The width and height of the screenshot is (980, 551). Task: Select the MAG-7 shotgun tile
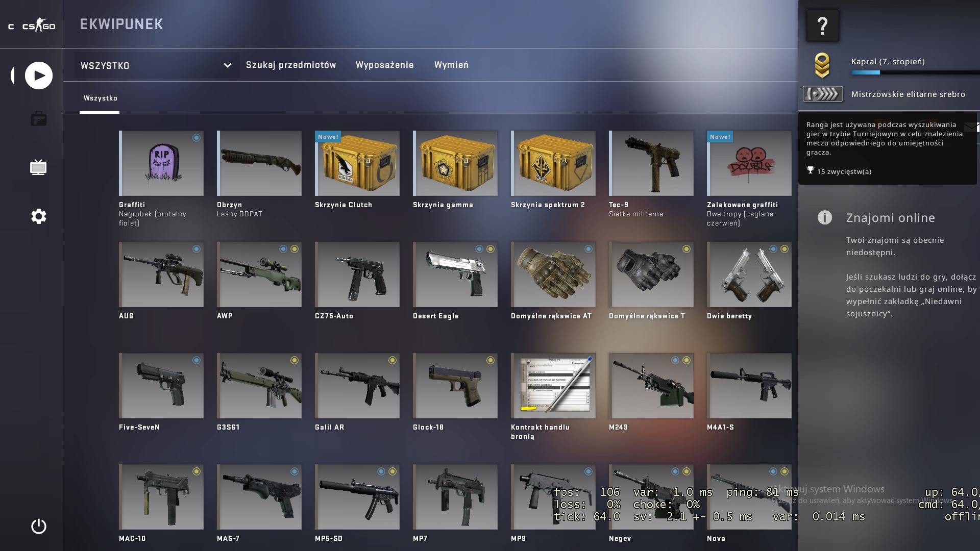point(259,497)
